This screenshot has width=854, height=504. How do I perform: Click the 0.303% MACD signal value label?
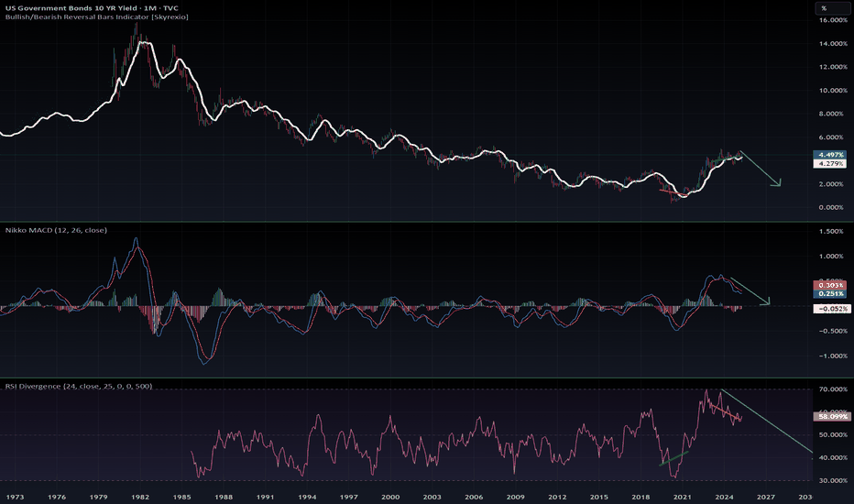tap(830, 285)
